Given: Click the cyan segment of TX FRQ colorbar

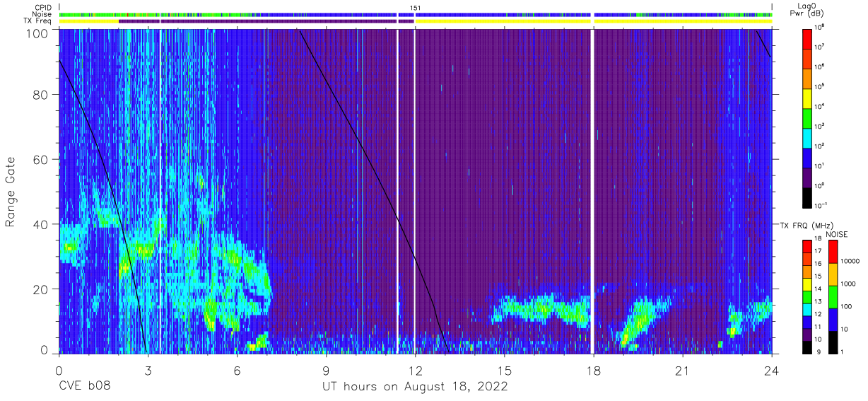Looking at the screenshot, I should (807, 309).
